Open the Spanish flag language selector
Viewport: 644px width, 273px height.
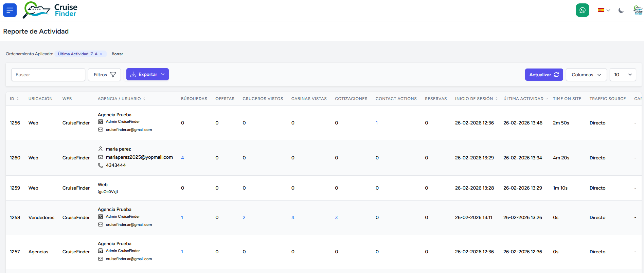(604, 10)
